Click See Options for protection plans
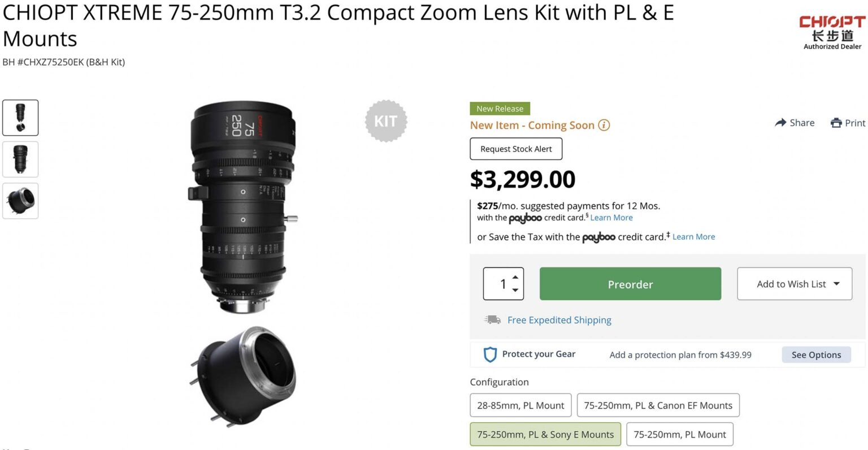 [816, 354]
